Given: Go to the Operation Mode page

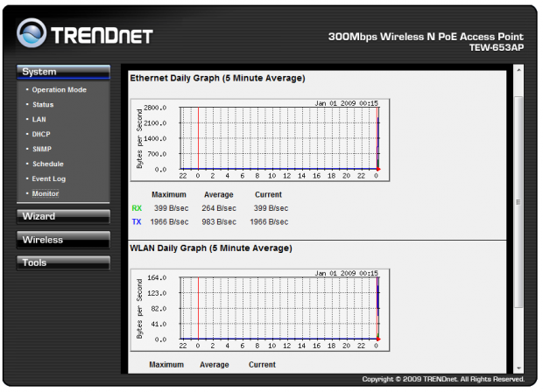Looking at the screenshot, I should tap(60, 89).
